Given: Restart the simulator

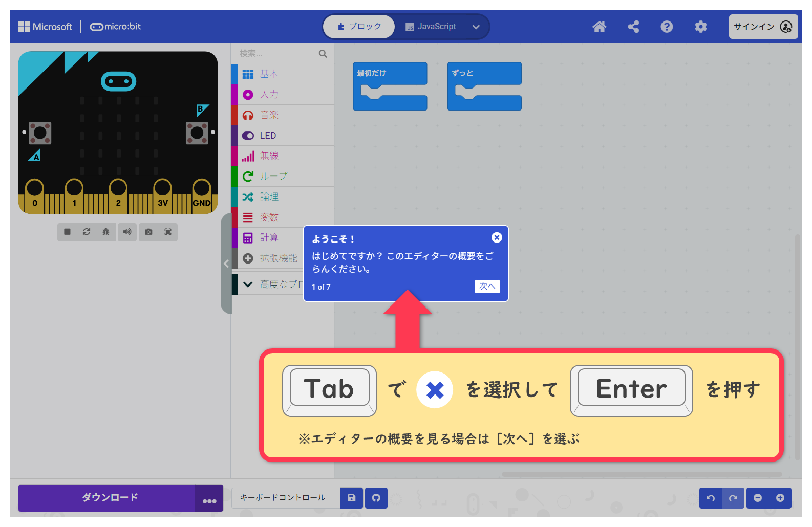Looking at the screenshot, I should click(87, 232).
